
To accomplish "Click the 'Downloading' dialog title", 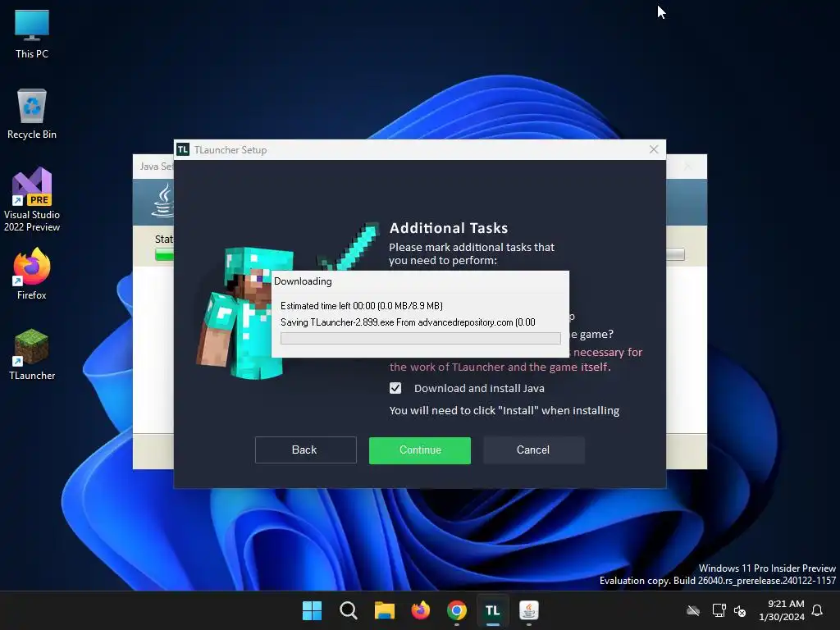I will (303, 281).
